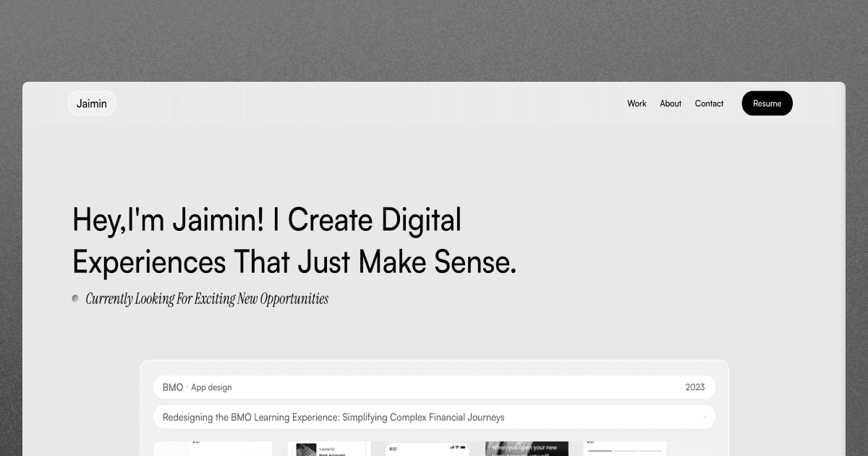The image size is (868, 456).
Task: Open the Contact link
Action: 709,103
